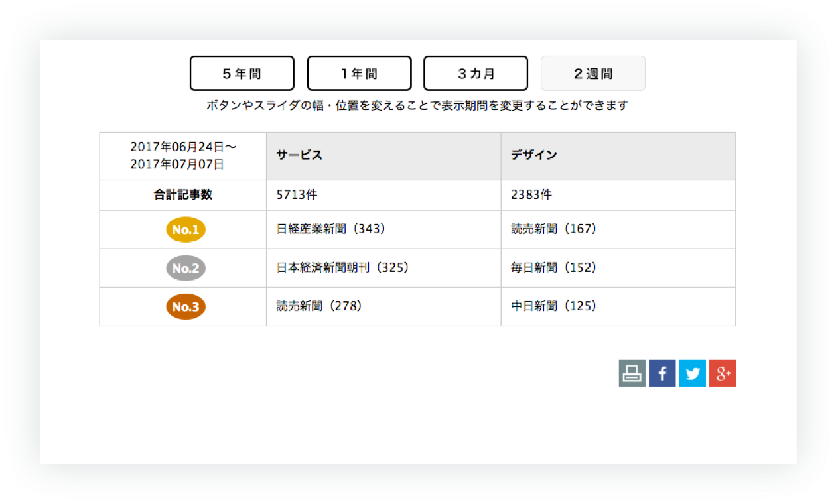Image resolution: width=836 pixels, height=504 pixels.
Task: Select the 3カ月 period button
Action: 476,74
